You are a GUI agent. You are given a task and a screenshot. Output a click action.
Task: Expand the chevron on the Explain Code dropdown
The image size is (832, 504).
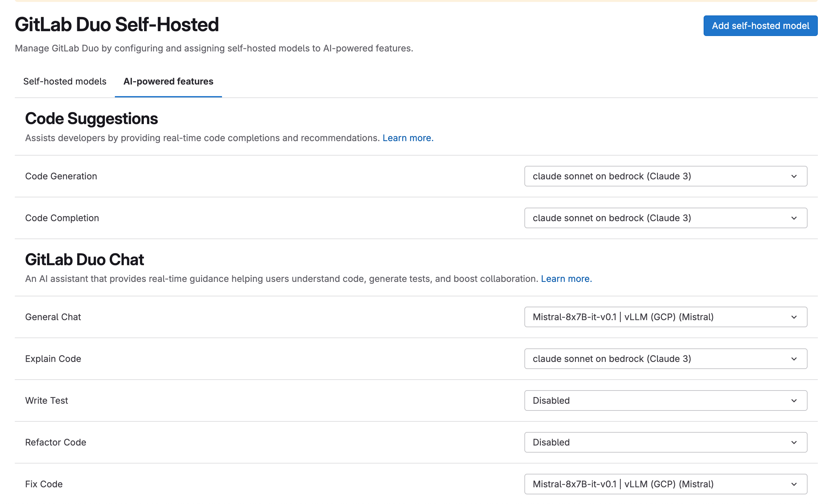(x=794, y=359)
